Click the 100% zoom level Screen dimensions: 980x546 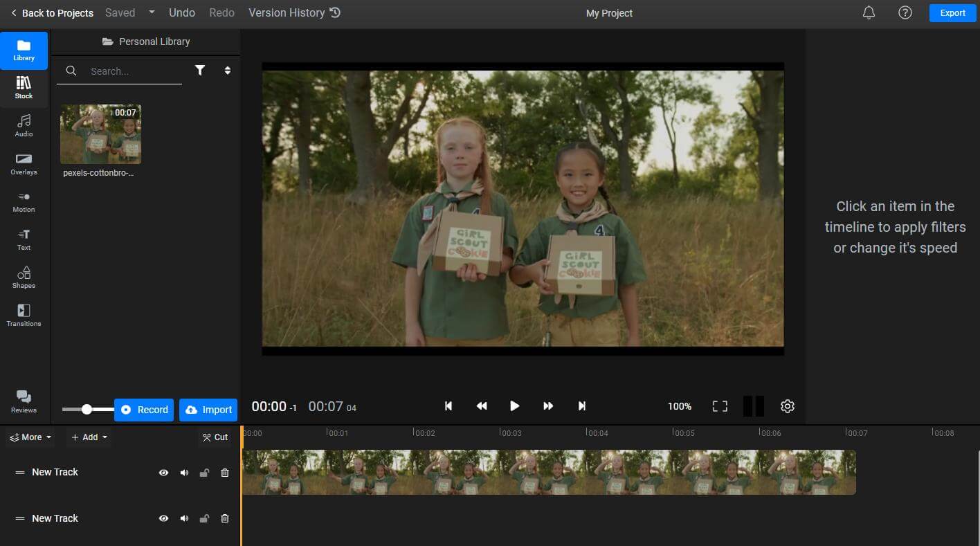tap(680, 406)
